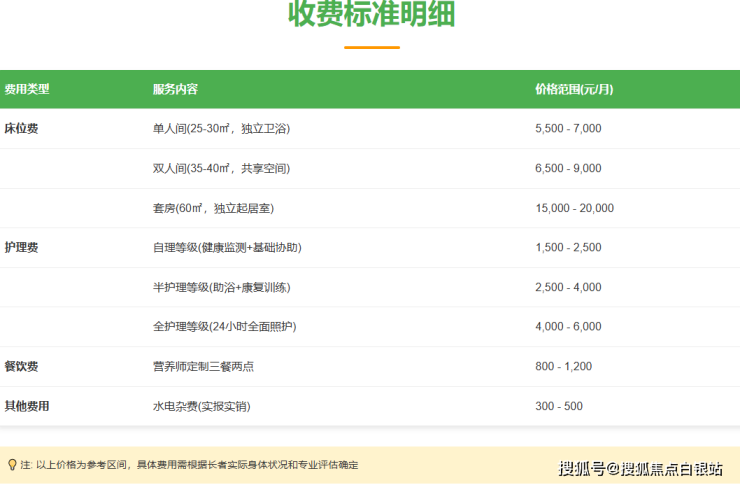Viewport: 740px width, 485px height.
Task: Click the 半护理等级 care level entry
Action: click(x=221, y=287)
